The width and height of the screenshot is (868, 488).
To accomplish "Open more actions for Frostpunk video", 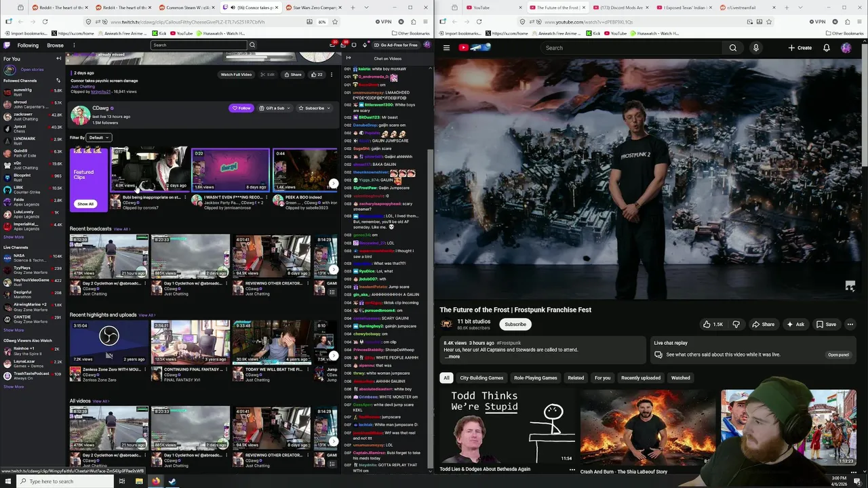I will click(850, 325).
